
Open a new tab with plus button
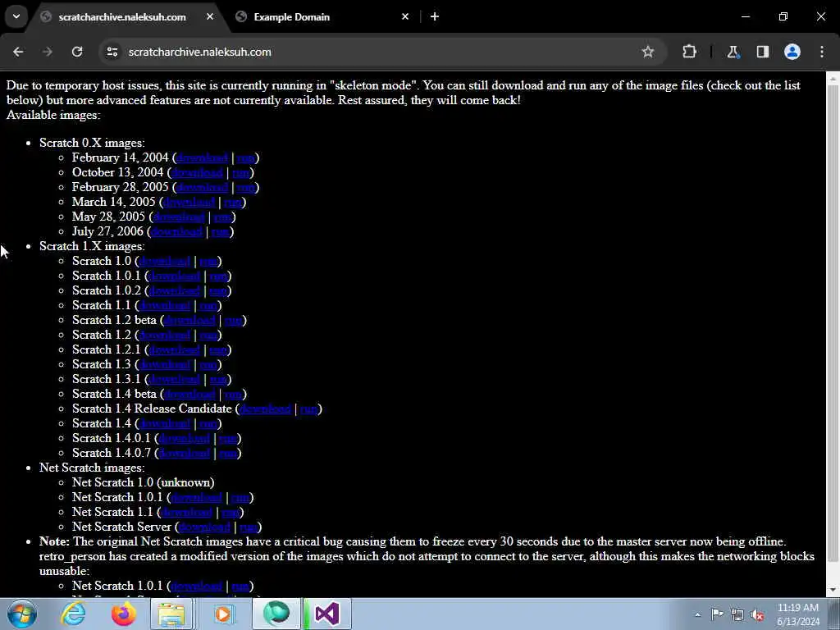click(435, 16)
